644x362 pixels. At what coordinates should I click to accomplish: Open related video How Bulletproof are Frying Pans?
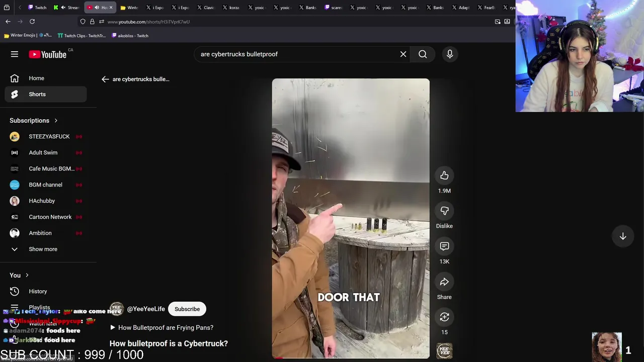(x=162, y=328)
